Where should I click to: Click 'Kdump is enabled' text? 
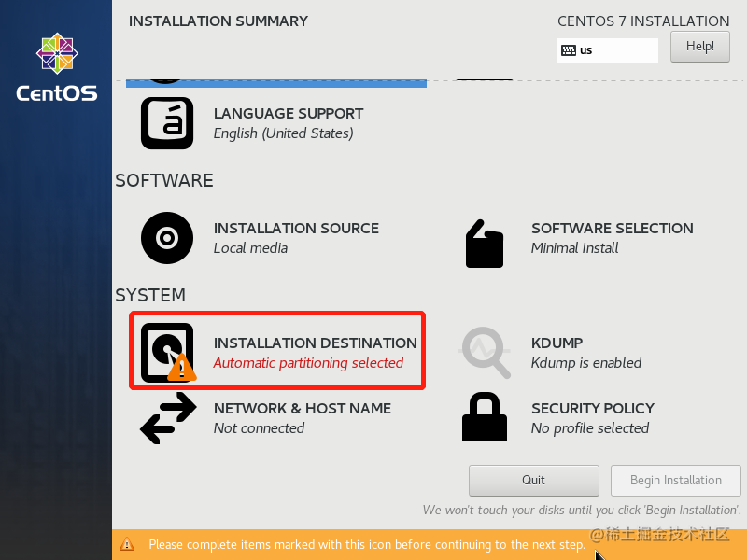[x=586, y=363]
